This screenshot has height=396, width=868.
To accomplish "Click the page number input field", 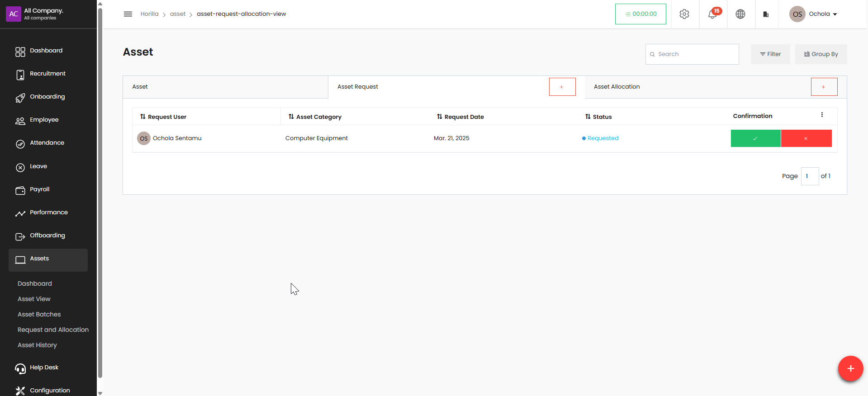I will (x=810, y=176).
